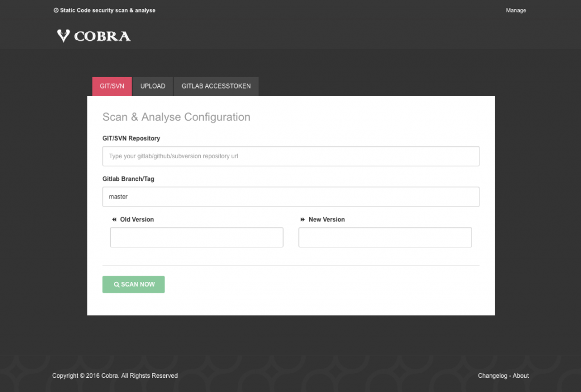Open the Manage link
The width and height of the screenshot is (581, 392).
coord(516,10)
